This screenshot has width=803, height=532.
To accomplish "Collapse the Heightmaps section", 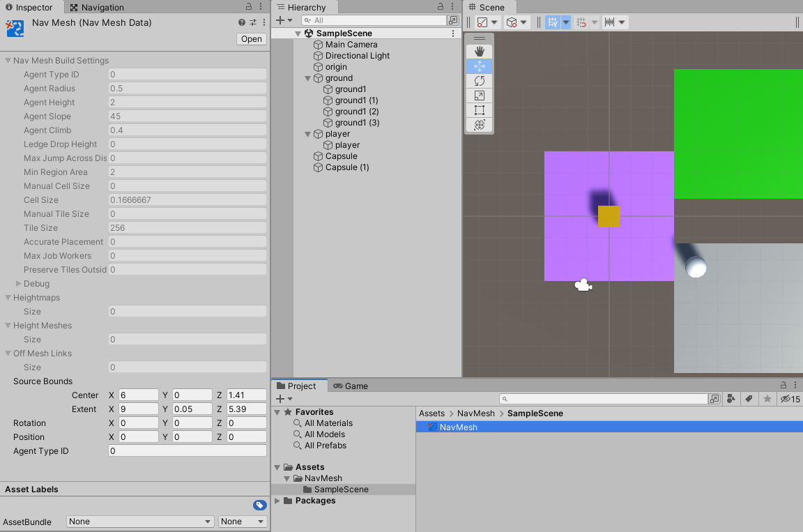I will 8,298.
